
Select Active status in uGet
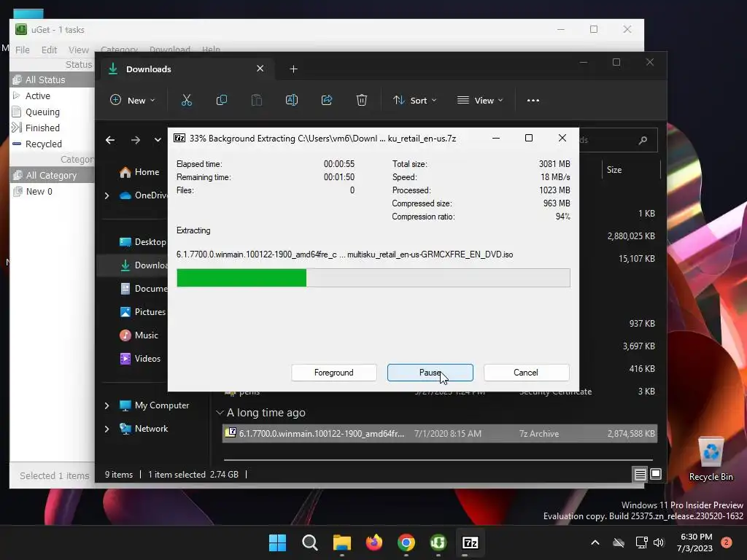pyautogui.click(x=52, y=96)
